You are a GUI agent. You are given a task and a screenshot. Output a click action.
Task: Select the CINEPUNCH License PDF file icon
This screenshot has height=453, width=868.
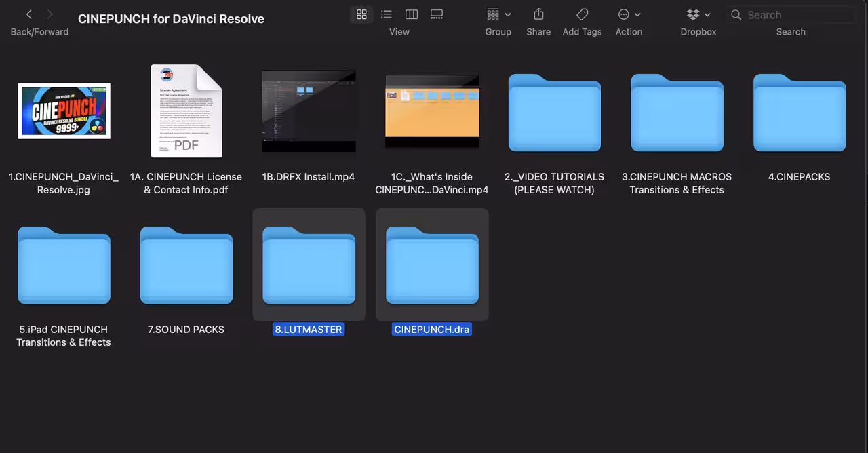(186, 111)
